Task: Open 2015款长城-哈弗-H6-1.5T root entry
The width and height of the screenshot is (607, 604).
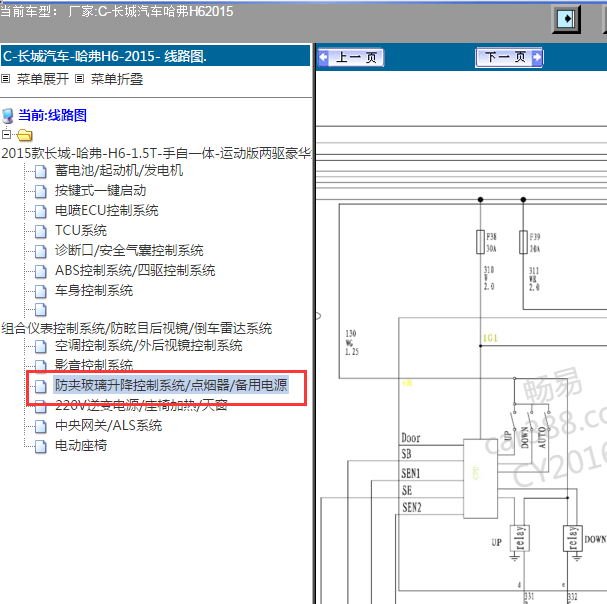Action: 156,153
